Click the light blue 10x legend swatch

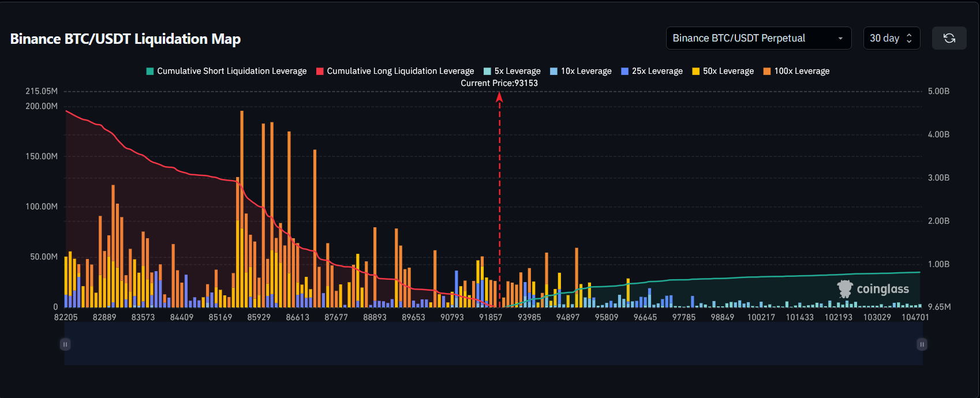click(x=553, y=71)
